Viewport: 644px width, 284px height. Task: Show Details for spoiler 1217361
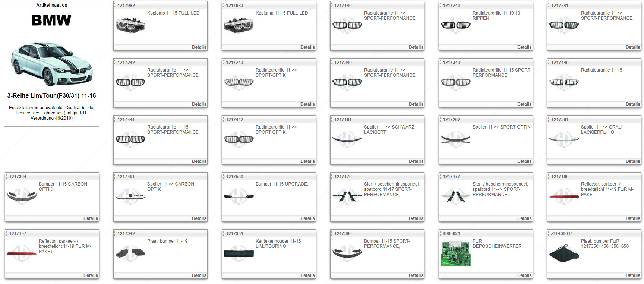pyautogui.click(x=633, y=161)
